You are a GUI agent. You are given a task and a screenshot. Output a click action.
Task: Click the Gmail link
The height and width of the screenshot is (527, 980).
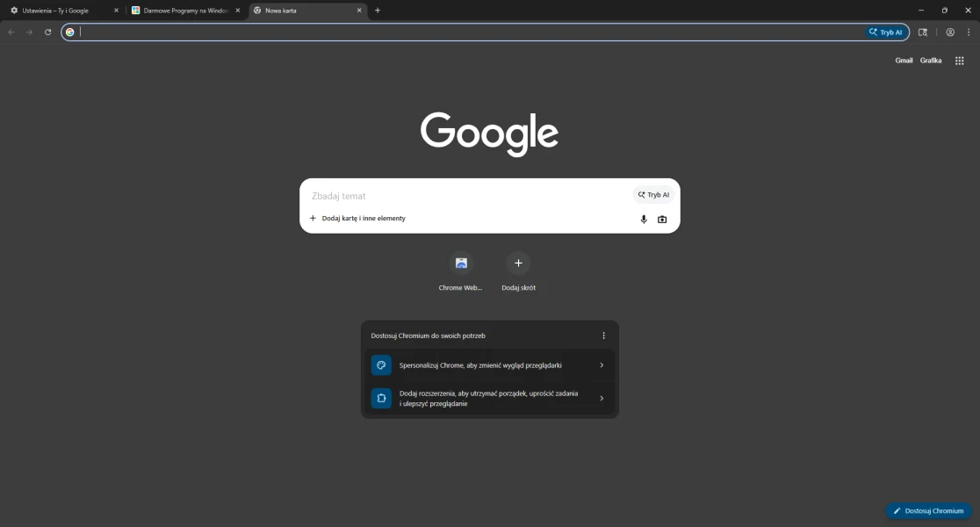pos(904,61)
